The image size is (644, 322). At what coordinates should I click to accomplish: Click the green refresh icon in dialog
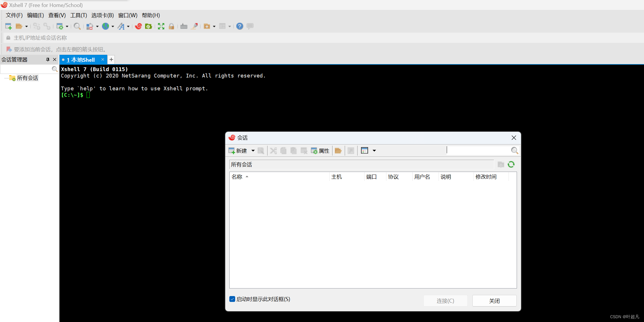[511, 164]
